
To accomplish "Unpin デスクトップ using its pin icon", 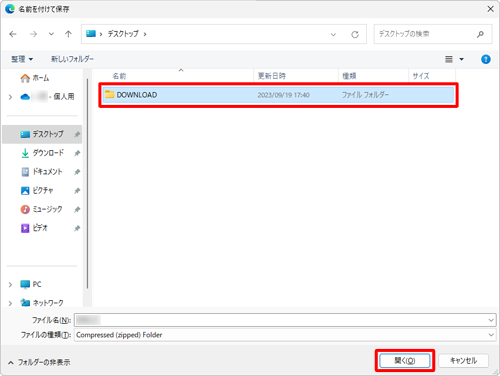I will click(x=77, y=134).
